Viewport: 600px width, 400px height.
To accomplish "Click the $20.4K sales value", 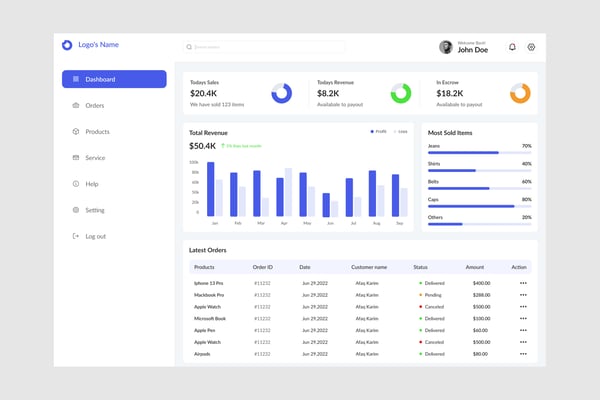I will point(204,93).
